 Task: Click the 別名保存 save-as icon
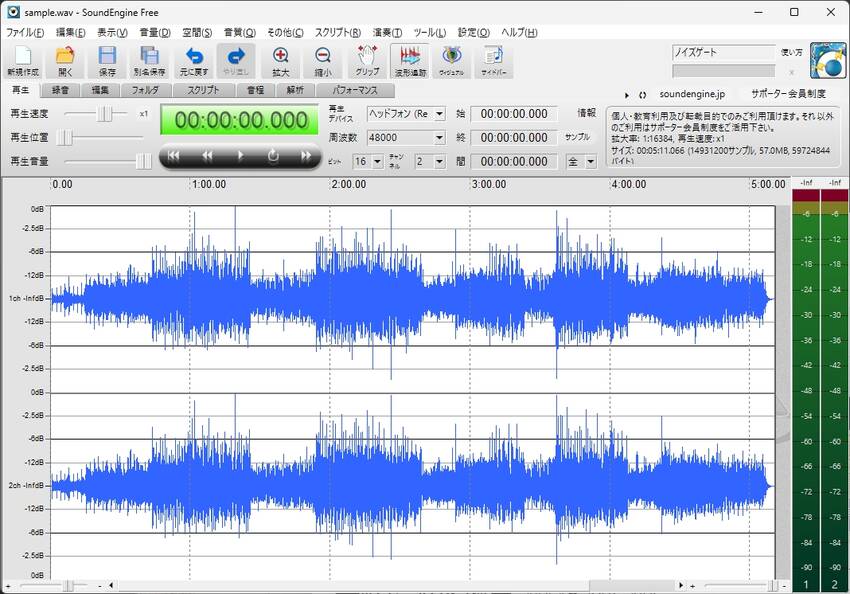(149, 61)
